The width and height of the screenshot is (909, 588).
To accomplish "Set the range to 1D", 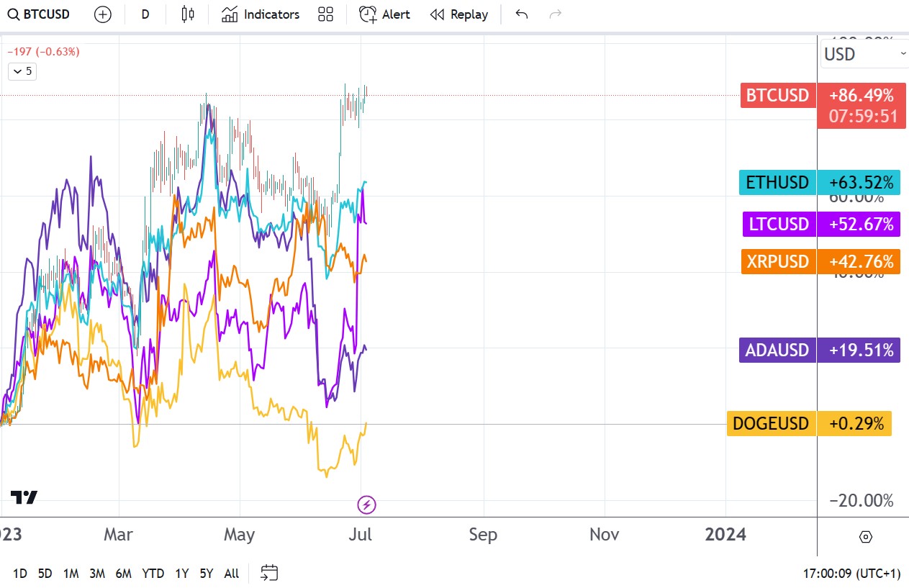I will 20,574.
